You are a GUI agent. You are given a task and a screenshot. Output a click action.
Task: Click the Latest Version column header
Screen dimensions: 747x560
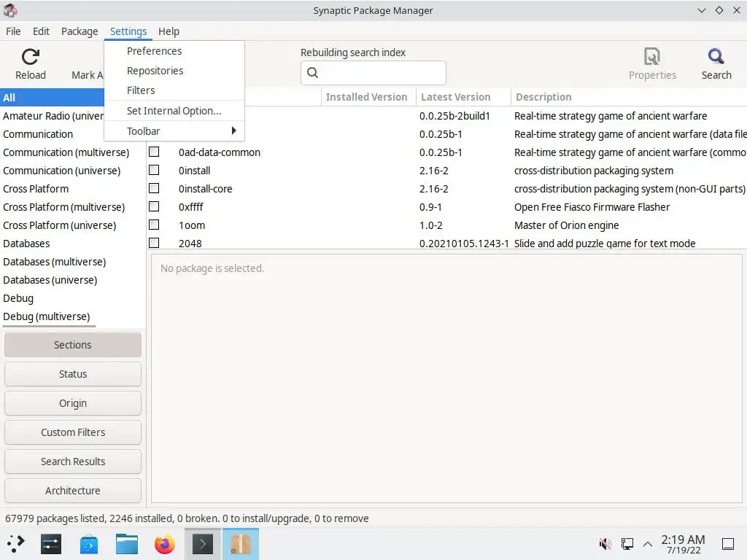(x=463, y=97)
